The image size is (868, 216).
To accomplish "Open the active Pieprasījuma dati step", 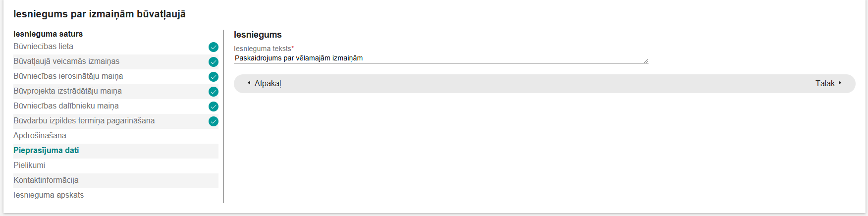I will [46, 151].
